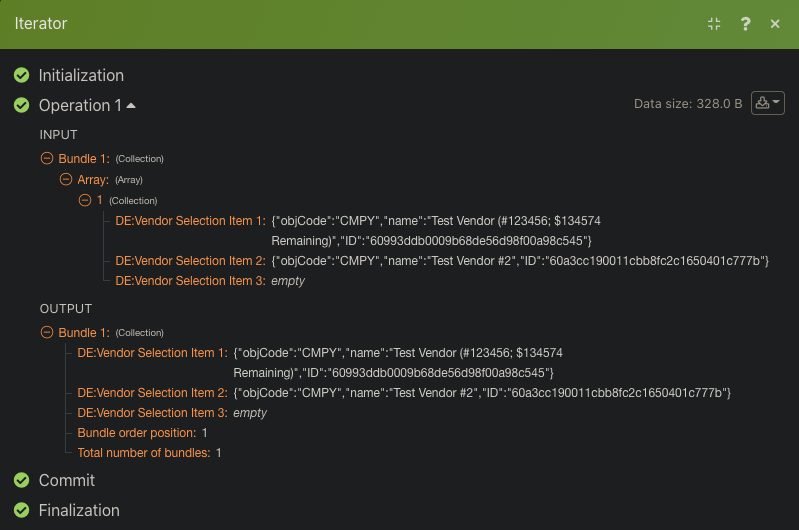Select the Initialization step label

tap(81, 75)
